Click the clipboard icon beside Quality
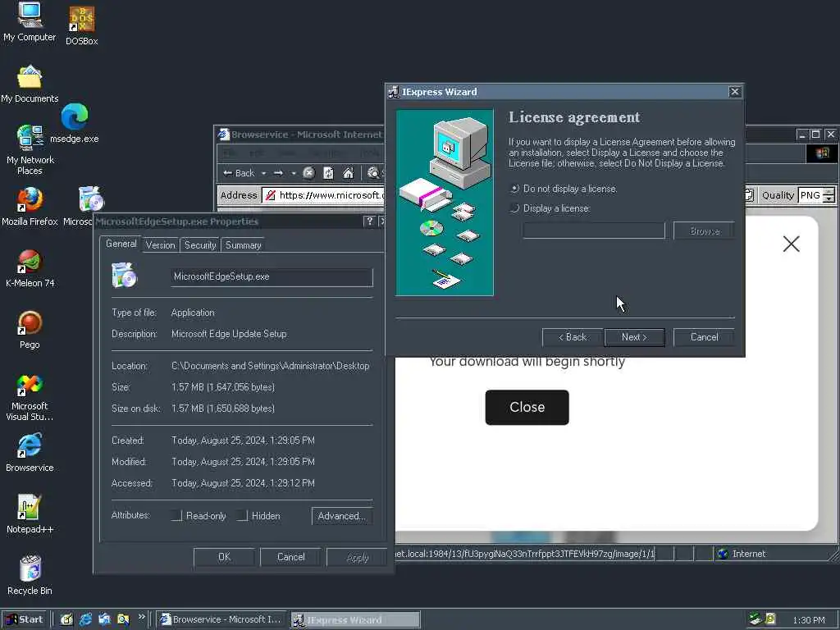Image resolution: width=840 pixels, height=630 pixels. (749, 195)
